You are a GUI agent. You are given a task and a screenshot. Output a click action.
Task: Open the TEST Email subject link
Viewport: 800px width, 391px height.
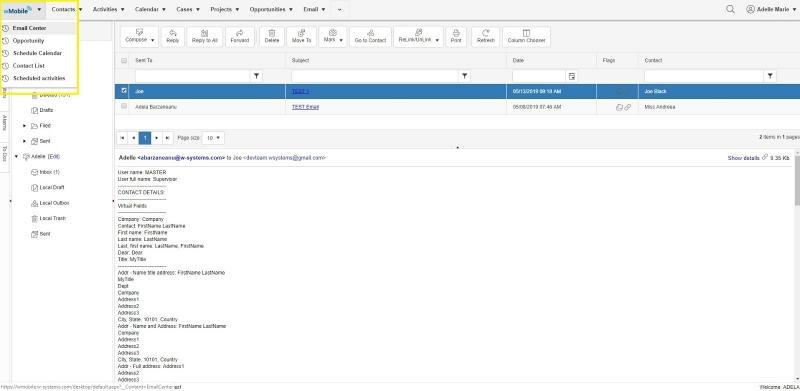coord(305,107)
